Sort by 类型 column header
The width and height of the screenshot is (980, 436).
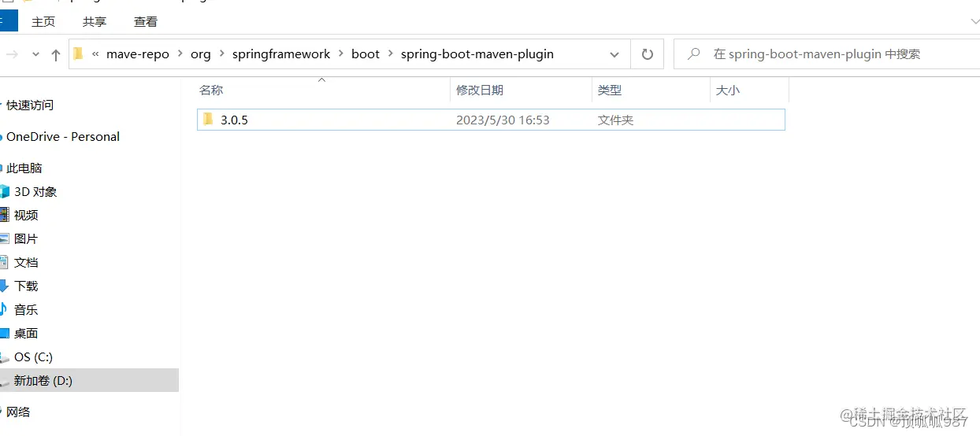click(x=610, y=91)
